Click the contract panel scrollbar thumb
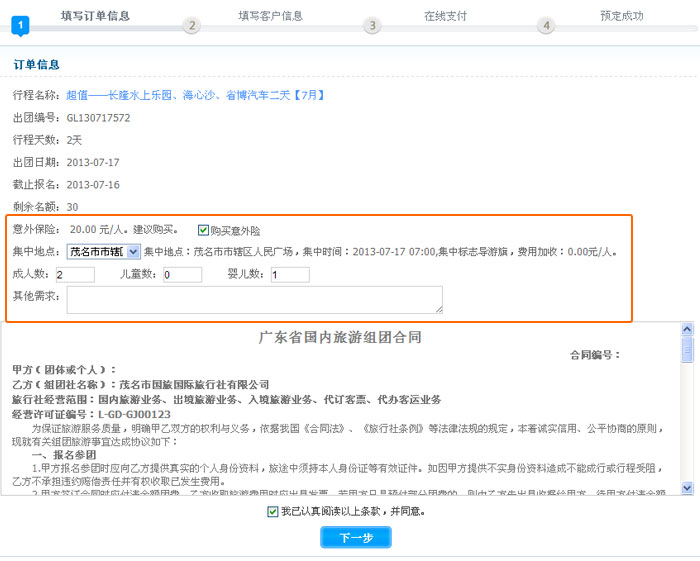This screenshot has width=700, height=561. (x=687, y=348)
